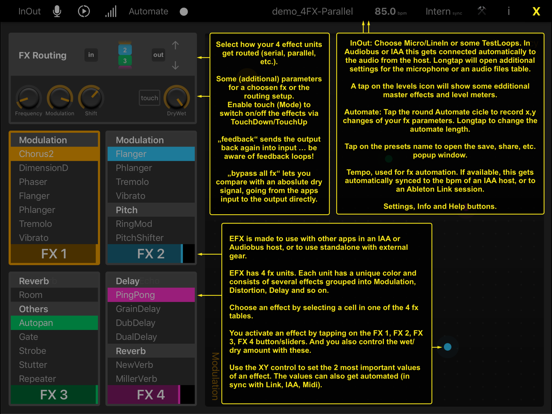Open settings with the tools icon
Viewport: 552px width, 414px height.
(x=482, y=11)
